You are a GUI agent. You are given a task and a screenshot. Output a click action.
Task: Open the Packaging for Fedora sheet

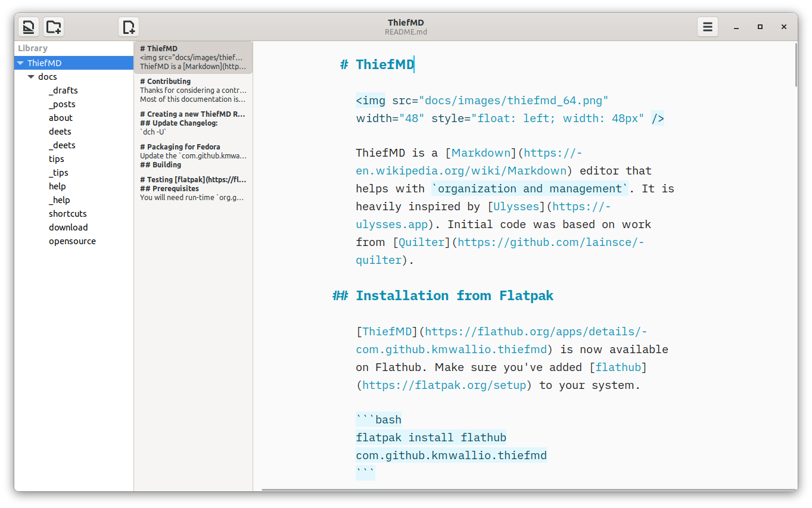[x=193, y=155]
